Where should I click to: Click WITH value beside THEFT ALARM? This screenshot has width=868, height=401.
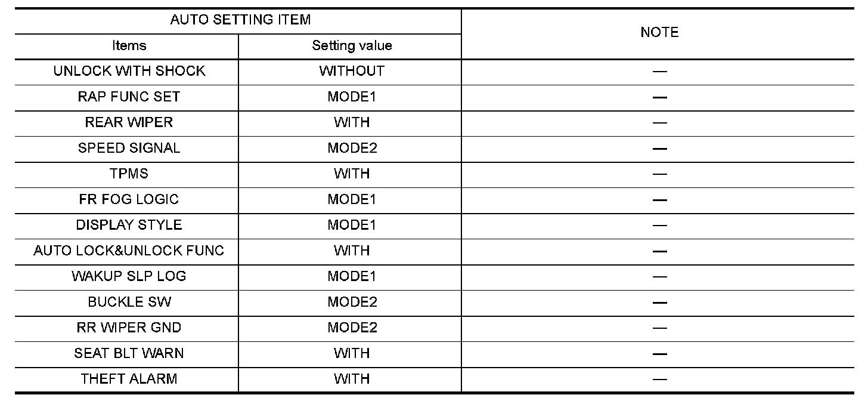(x=352, y=379)
